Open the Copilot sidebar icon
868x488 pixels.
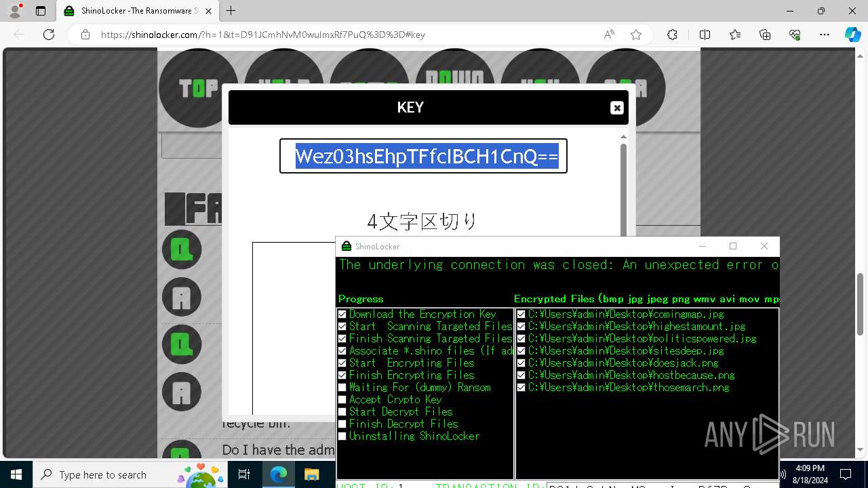tap(852, 35)
